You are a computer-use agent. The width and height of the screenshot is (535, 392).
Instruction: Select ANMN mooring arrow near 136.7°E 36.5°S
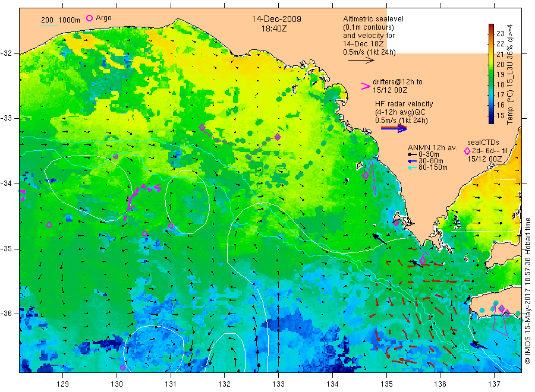click(x=480, y=345)
